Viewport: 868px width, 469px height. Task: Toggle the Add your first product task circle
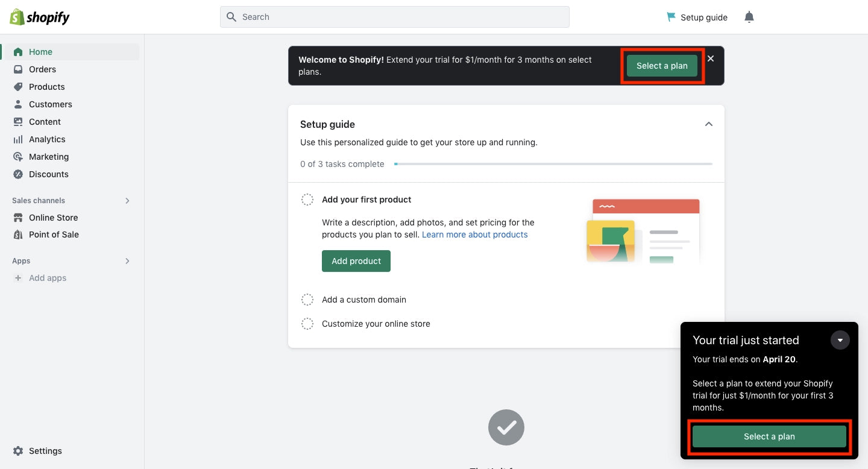(x=307, y=200)
